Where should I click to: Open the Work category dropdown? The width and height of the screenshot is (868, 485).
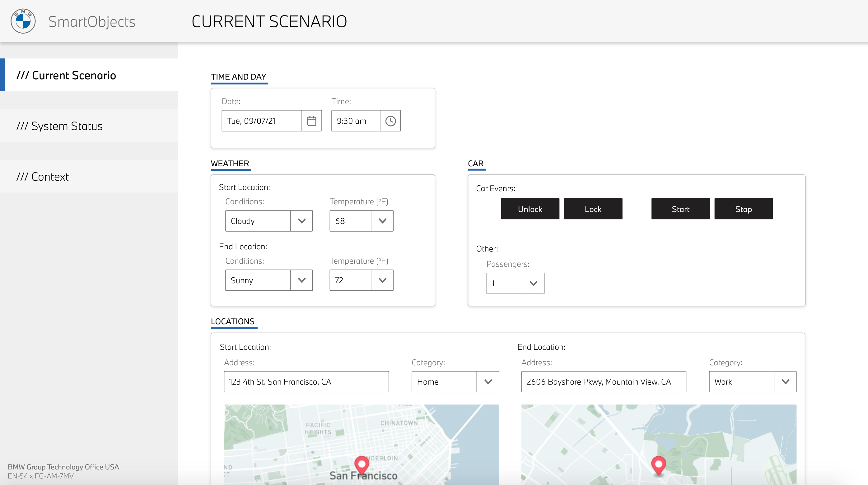[x=786, y=381]
